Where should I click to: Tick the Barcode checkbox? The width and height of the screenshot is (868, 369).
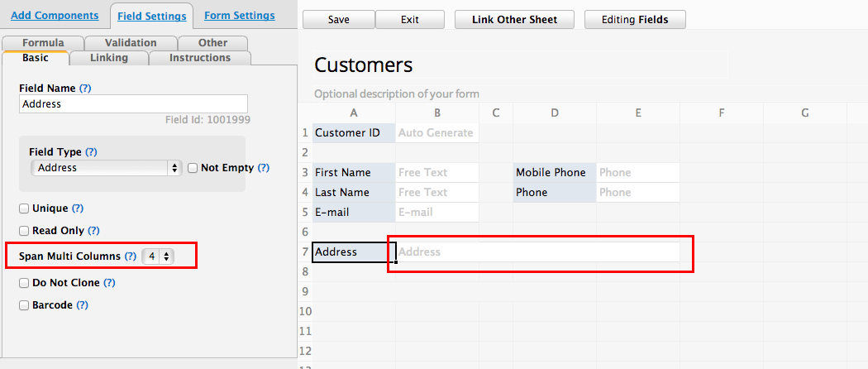pos(24,305)
